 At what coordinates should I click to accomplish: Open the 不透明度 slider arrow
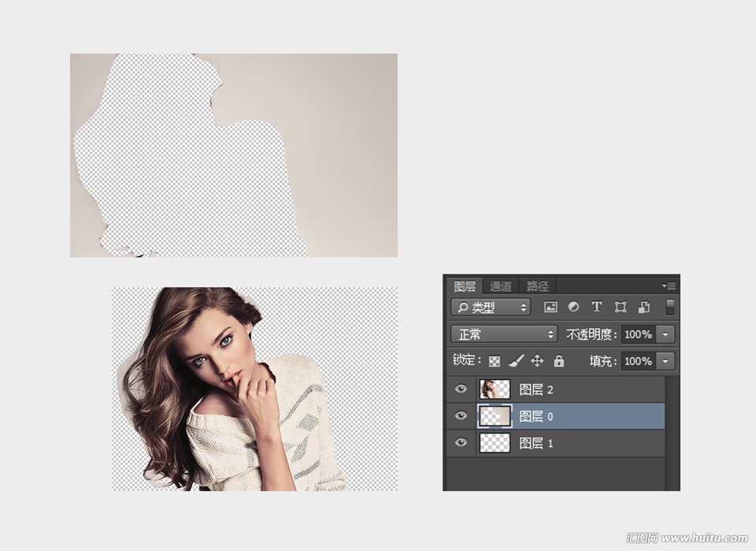[666, 334]
